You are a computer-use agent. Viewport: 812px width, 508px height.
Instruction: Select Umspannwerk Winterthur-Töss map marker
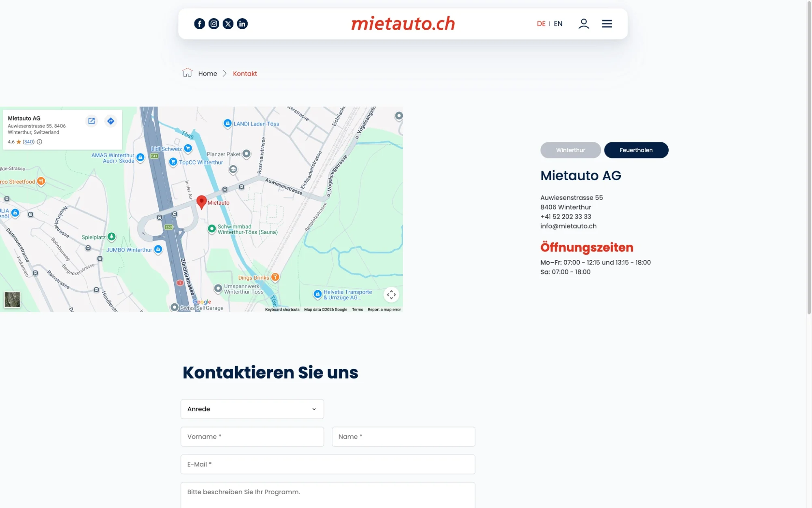click(218, 288)
